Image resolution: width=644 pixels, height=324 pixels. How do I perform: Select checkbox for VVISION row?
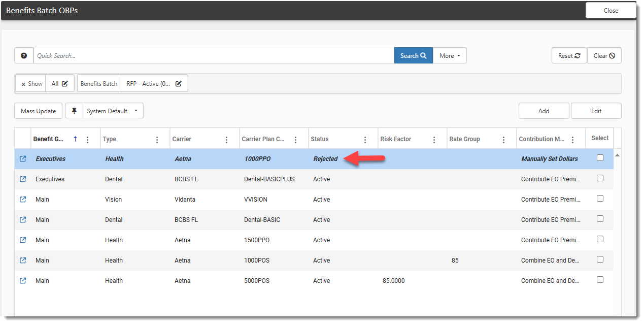[600, 199]
